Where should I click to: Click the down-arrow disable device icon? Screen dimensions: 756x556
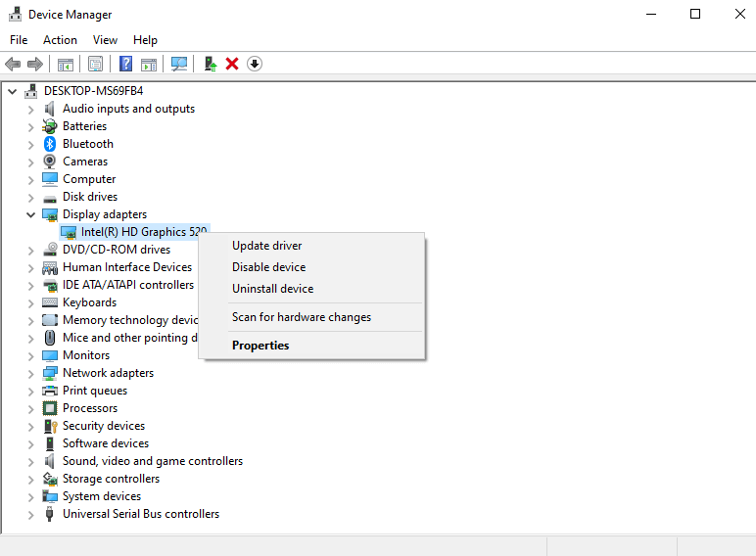click(x=255, y=64)
